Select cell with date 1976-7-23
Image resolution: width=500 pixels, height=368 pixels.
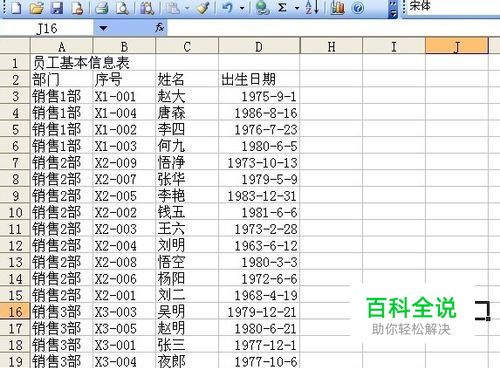click(x=259, y=129)
